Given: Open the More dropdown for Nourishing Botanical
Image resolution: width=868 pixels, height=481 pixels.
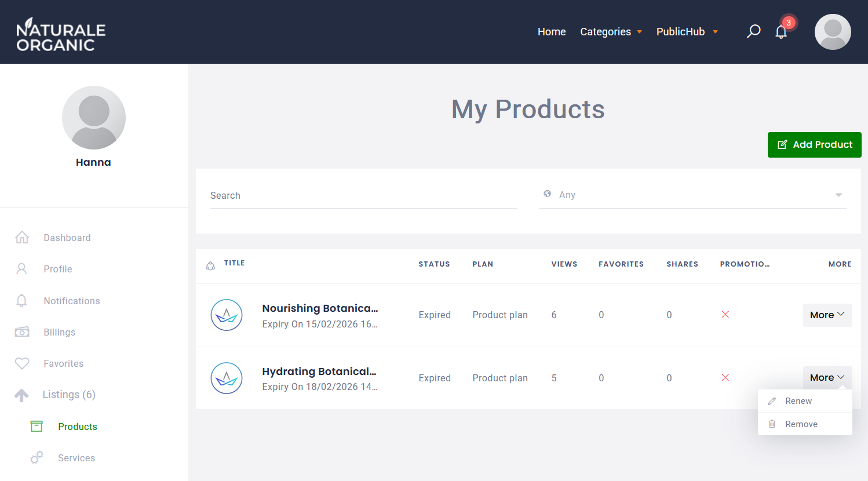Looking at the screenshot, I should 827,315.
